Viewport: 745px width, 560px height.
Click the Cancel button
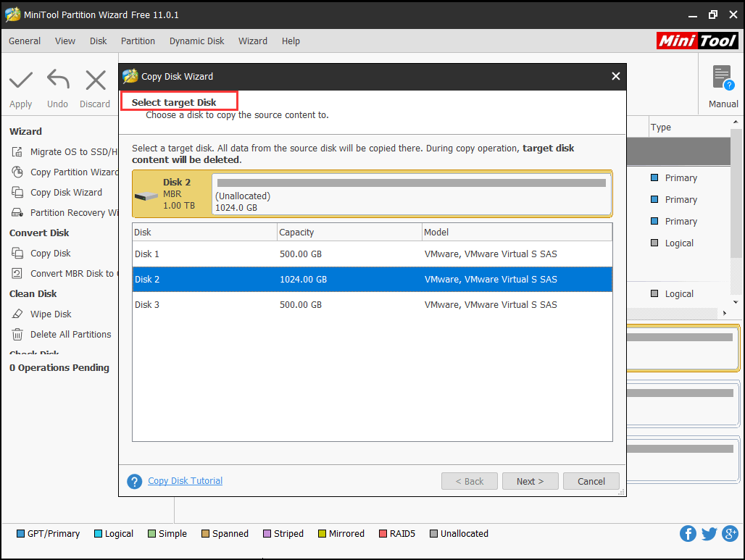(591, 482)
